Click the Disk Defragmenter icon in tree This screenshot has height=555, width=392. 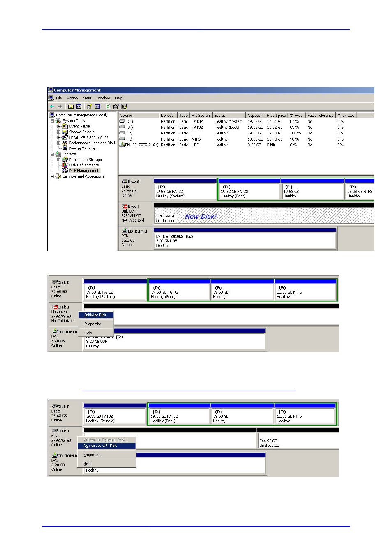[65, 165]
